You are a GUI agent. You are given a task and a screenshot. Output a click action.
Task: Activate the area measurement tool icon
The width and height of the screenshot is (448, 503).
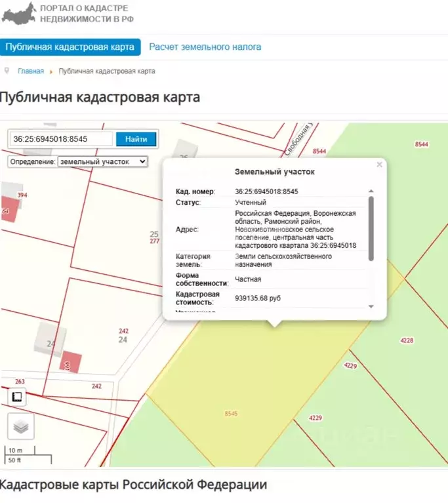pyautogui.click(x=16, y=396)
